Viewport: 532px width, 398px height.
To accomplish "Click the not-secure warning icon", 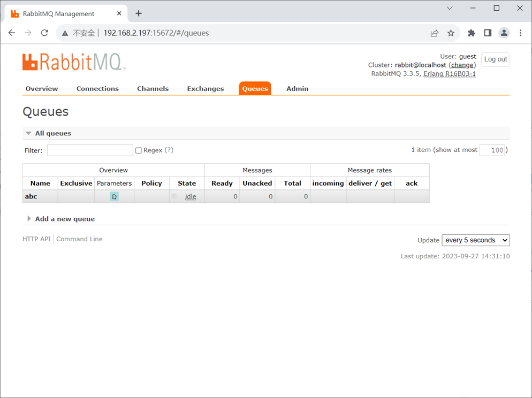I will (x=65, y=33).
